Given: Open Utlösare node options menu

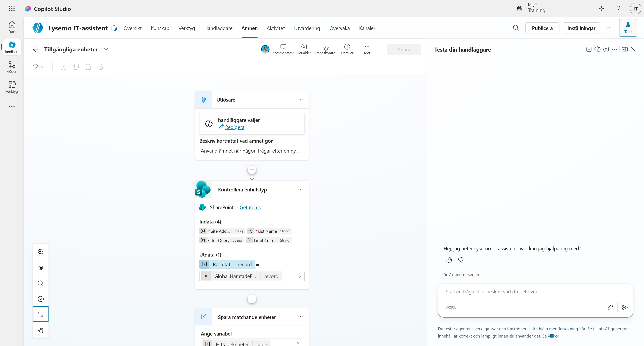Looking at the screenshot, I should point(302,100).
